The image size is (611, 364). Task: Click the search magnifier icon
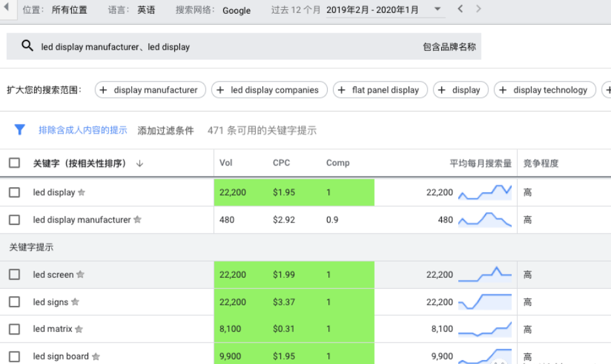27,46
